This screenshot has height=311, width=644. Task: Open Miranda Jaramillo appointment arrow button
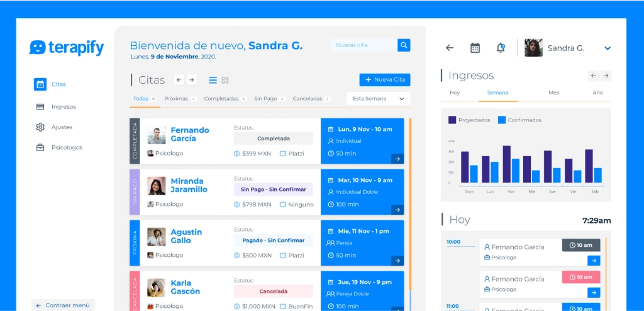(397, 210)
